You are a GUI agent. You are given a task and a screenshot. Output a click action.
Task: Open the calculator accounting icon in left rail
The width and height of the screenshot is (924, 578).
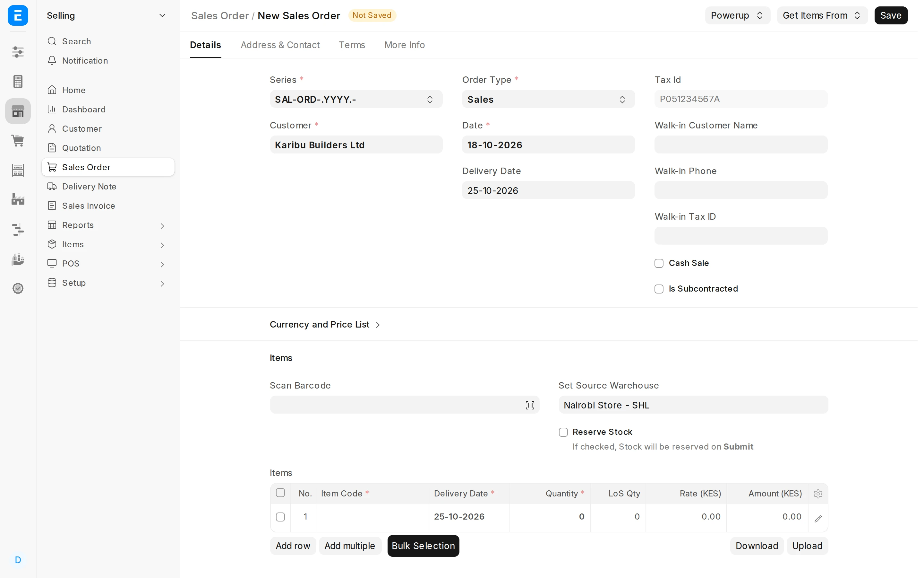click(x=18, y=82)
